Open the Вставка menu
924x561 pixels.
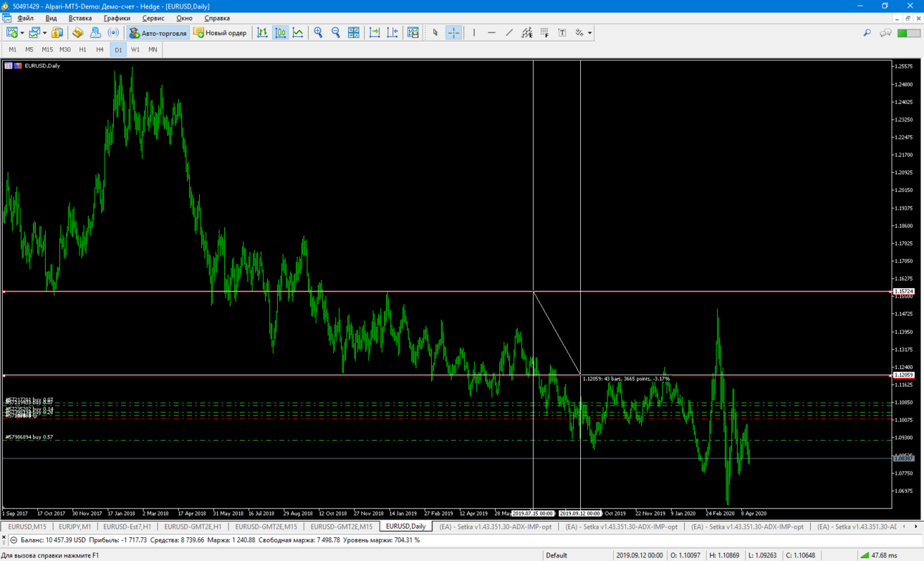click(80, 18)
